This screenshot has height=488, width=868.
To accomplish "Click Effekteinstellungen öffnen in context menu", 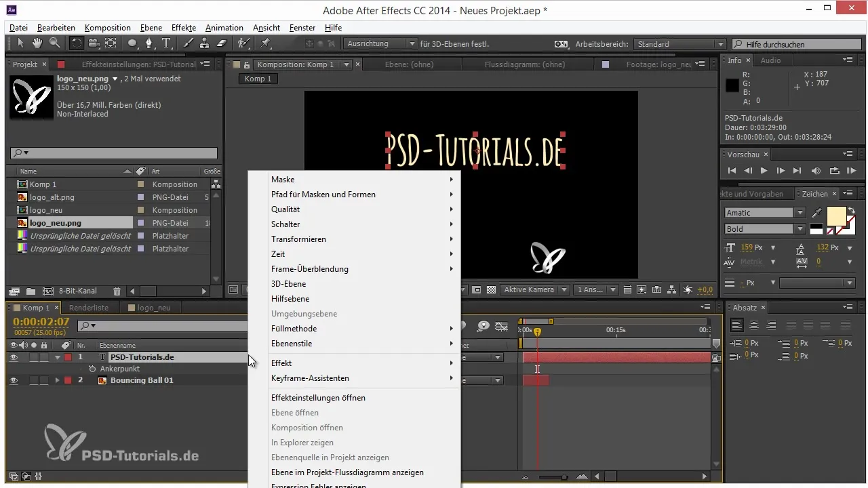I will pos(355,398).
